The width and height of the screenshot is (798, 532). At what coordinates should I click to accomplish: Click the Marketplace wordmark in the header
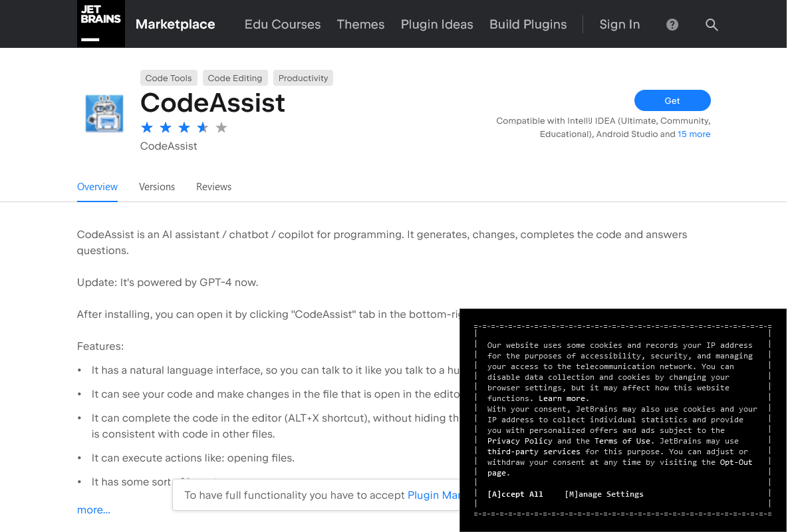click(x=175, y=24)
